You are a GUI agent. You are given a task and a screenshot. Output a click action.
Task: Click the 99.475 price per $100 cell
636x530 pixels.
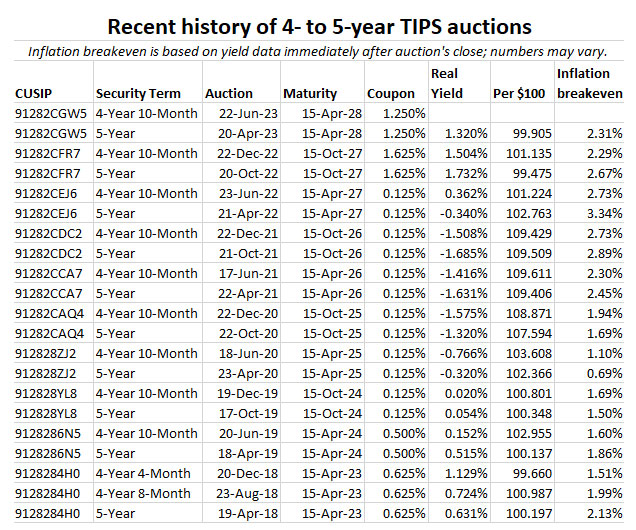click(526, 173)
